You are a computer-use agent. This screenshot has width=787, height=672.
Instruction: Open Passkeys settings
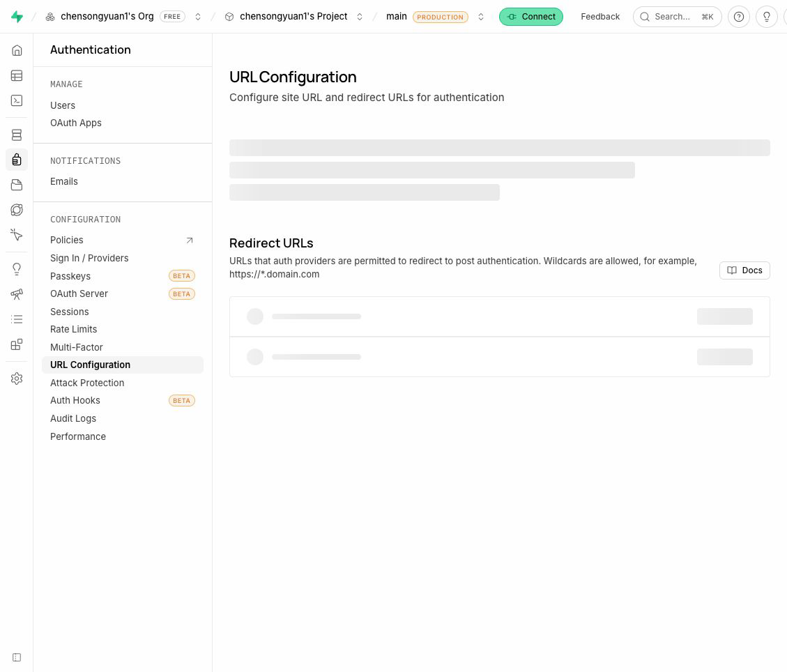point(70,276)
